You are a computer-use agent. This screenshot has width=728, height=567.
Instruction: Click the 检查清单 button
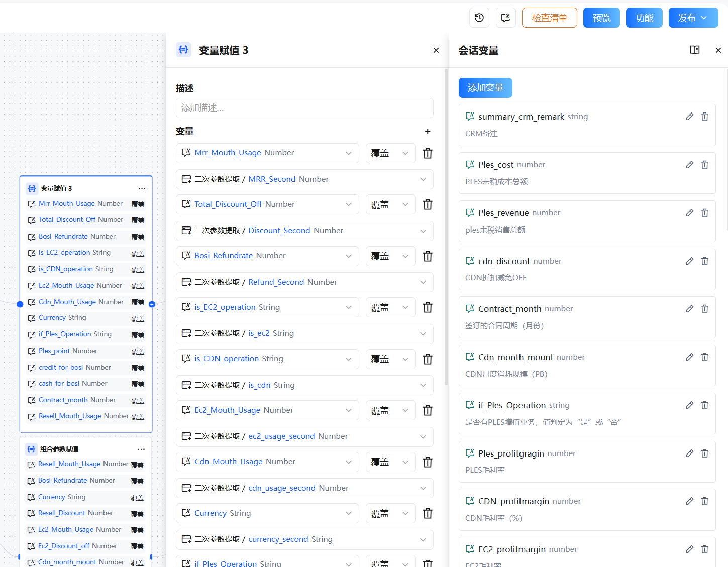pos(549,17)
